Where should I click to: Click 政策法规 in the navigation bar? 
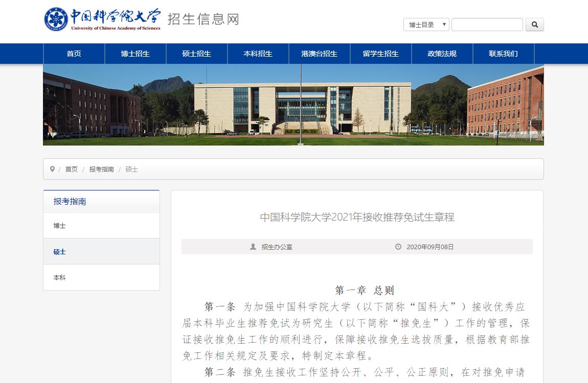pos(442,54)
